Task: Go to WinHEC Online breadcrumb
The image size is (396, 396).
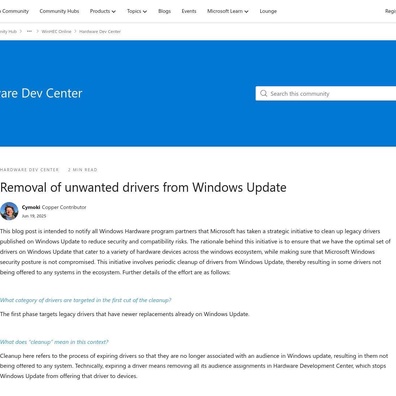Action: pos(56,31)
